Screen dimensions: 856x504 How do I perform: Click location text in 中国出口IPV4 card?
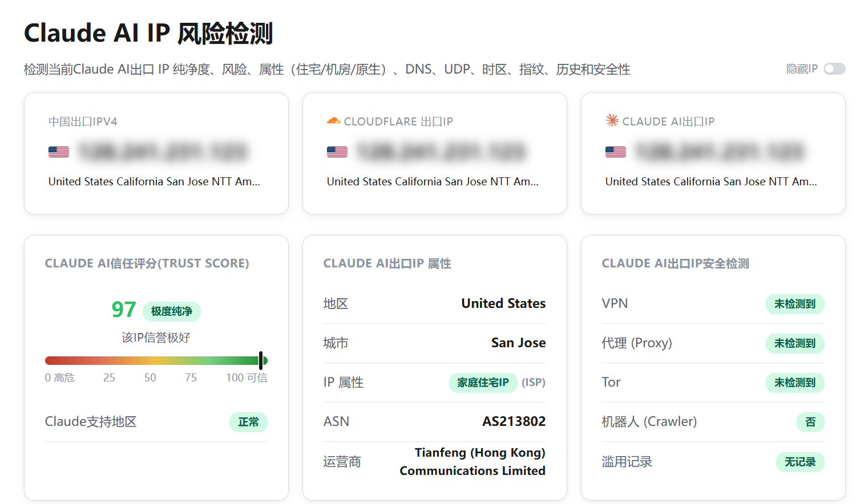(x=154, y=181)
